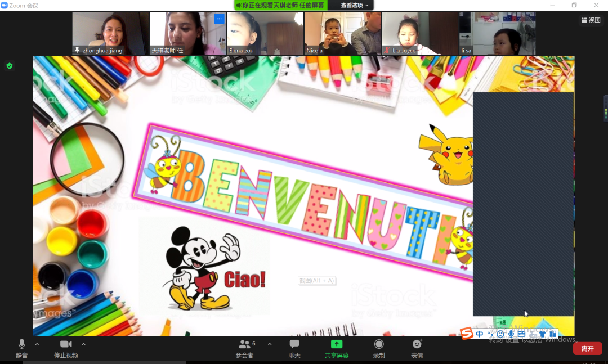Viewport: 608px width, 364px height.
Task: Start recording with 录制
Action: (x=379, y=348)
